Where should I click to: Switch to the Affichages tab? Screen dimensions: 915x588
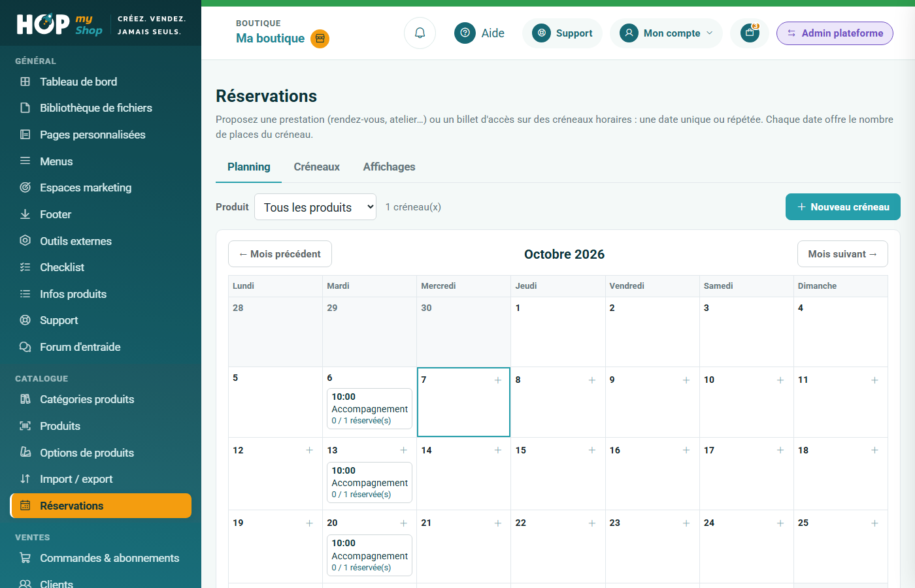(389, 167)
